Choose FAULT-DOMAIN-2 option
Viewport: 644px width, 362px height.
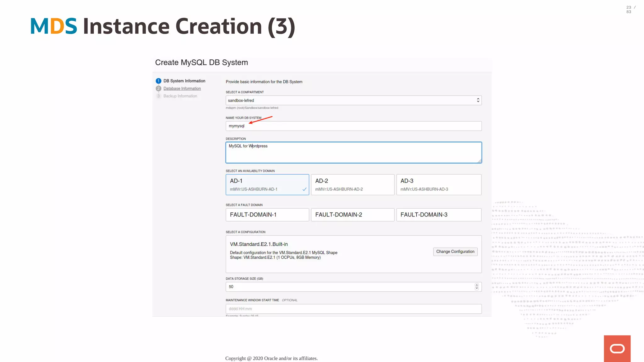coord(353,215)
